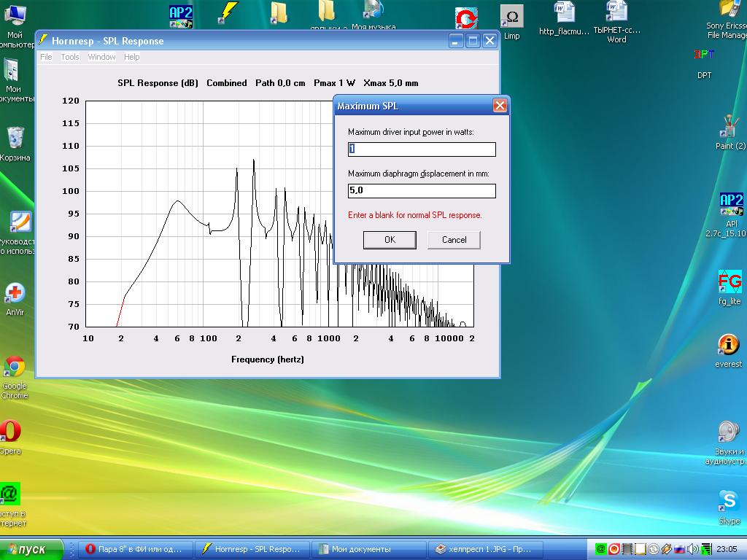Screen dimensions: 747x560
Task: Click the Russian flag language tray icon
Action: coord(680,549)
